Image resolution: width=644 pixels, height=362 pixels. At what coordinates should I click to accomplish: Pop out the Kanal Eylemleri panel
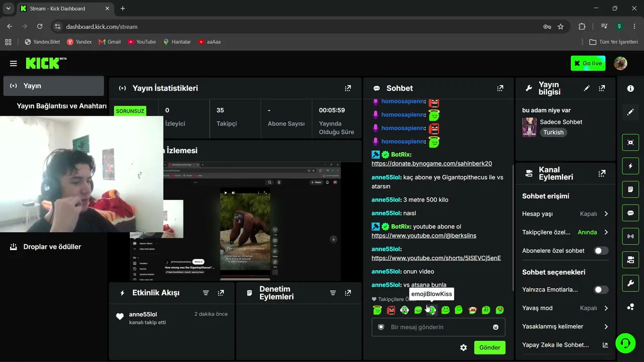602,173
